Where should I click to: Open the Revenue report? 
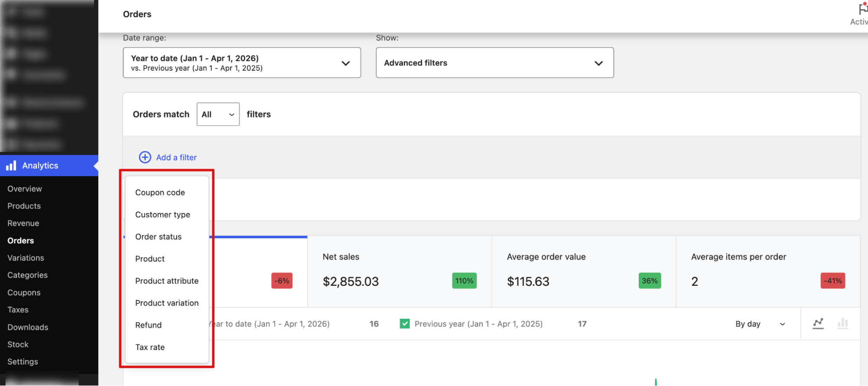point(23,223)
